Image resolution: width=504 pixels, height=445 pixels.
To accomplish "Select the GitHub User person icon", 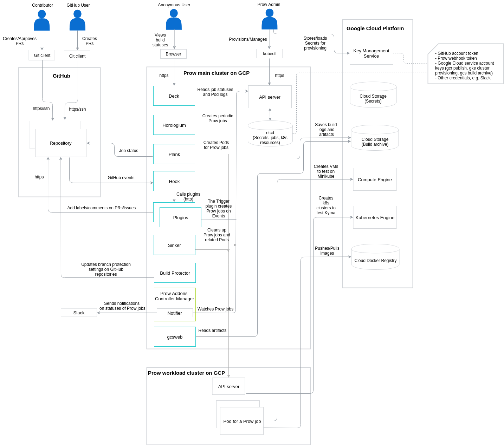I will pos(77,20).
